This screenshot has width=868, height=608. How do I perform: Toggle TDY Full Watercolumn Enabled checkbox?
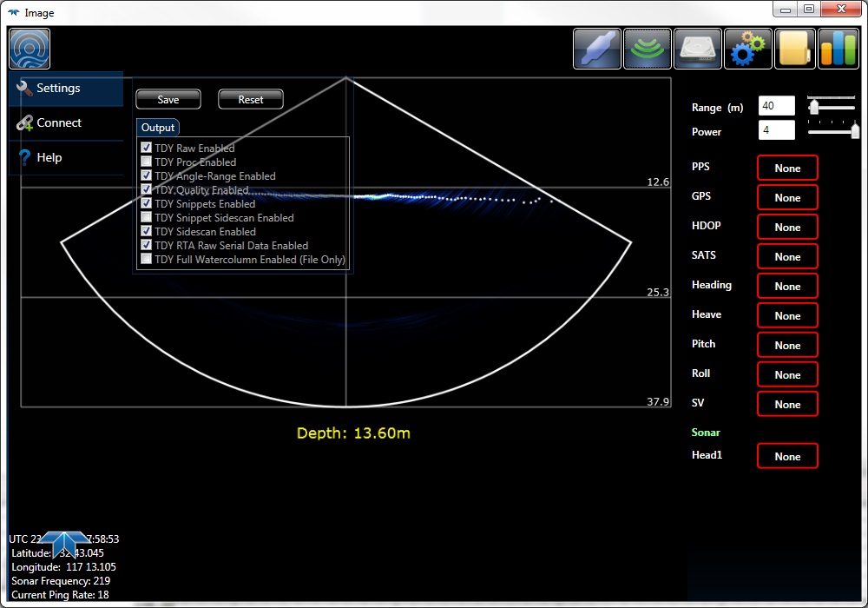[147, 260]
